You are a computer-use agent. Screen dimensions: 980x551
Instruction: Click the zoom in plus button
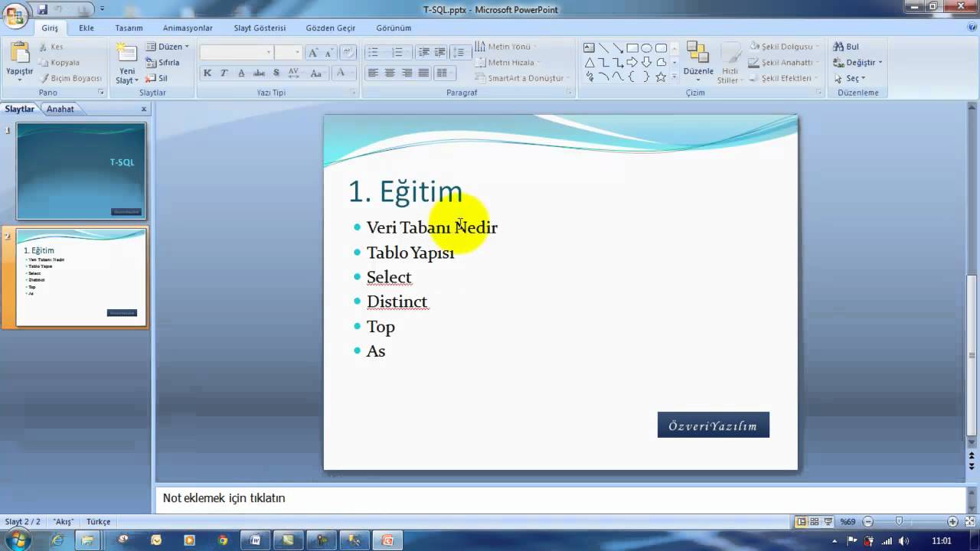[x=952, y=521]
